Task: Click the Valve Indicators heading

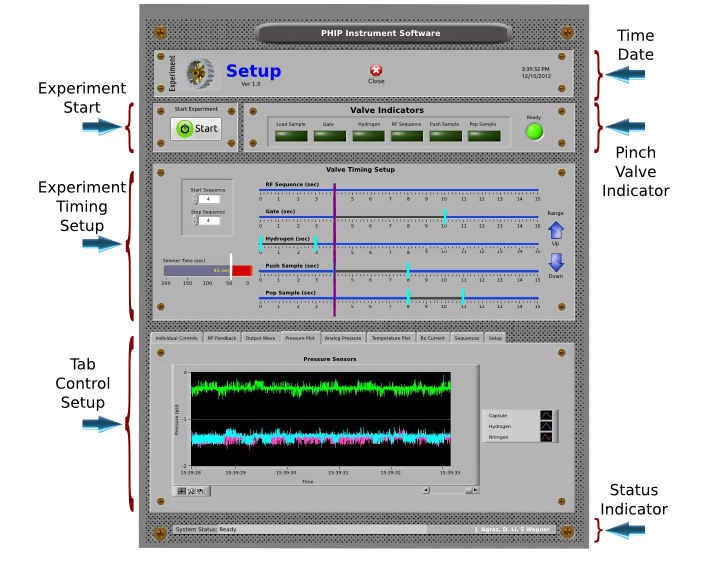Action: (x=387, y=110)
